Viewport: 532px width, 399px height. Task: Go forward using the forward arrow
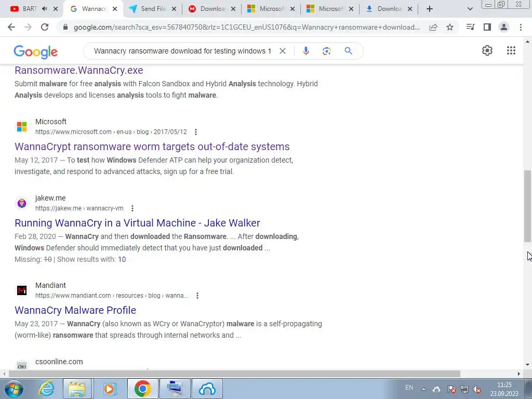(x=28, y=27)
